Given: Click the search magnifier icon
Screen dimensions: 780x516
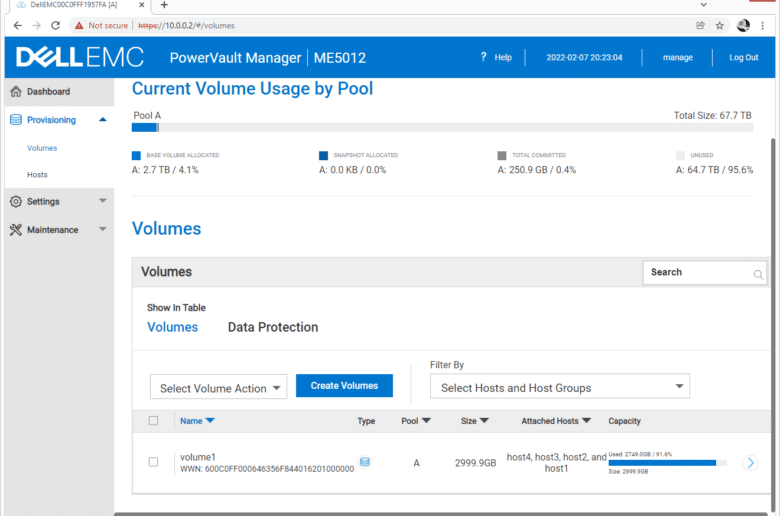Looking at the screenshot, I should coord(758,274).
